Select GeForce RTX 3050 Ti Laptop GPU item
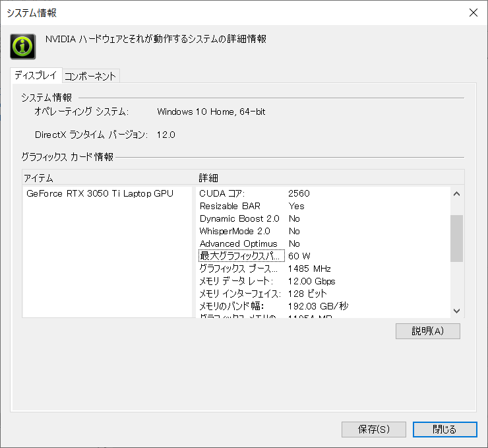The height and width of the screenshot is (448, 488). (100, 193)
